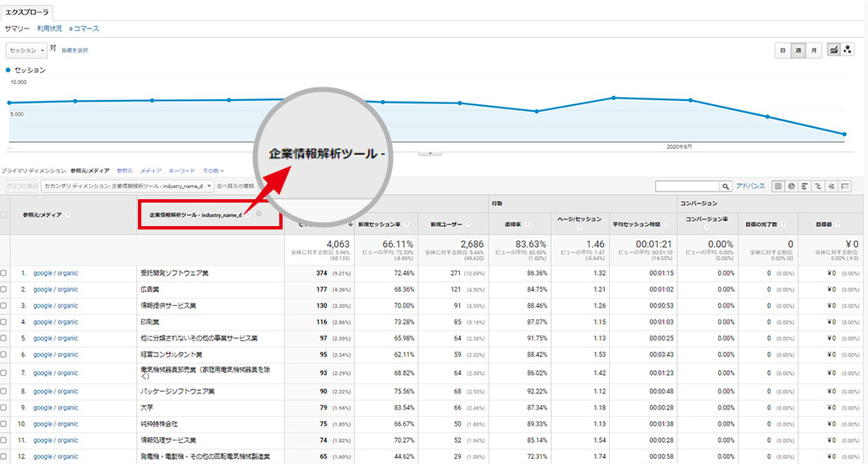Viewport: 868px width, 464px height.
Task: Click the sessions column sort arrow
Action: 351,224
